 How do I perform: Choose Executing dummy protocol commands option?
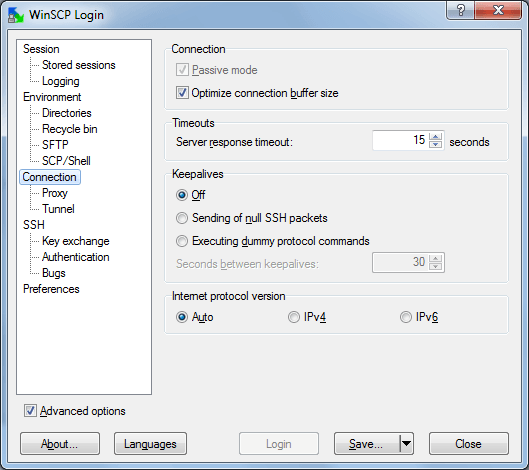[182, 241]
